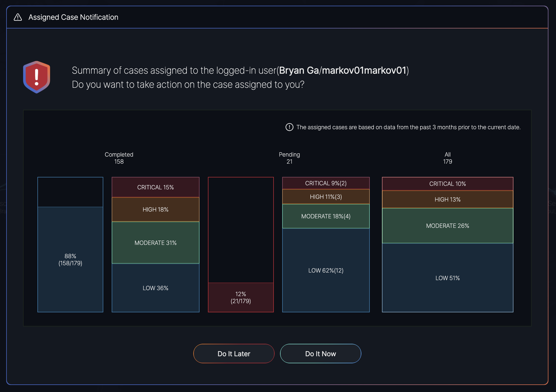Select the Completed CRITICAL 15% segment
The image size is (556, 392).
click(155, 187)
